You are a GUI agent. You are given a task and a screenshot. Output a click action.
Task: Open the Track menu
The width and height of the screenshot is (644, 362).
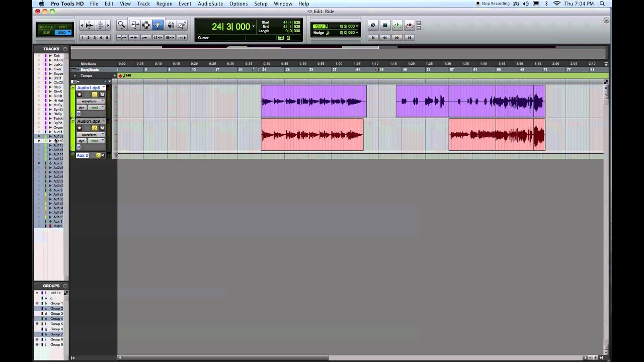point(143,4)
